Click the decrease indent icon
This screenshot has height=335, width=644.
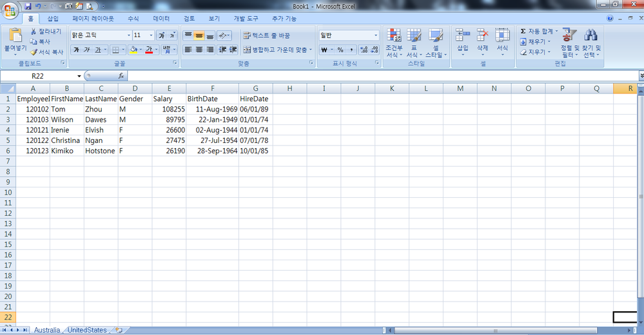[222, 50]
